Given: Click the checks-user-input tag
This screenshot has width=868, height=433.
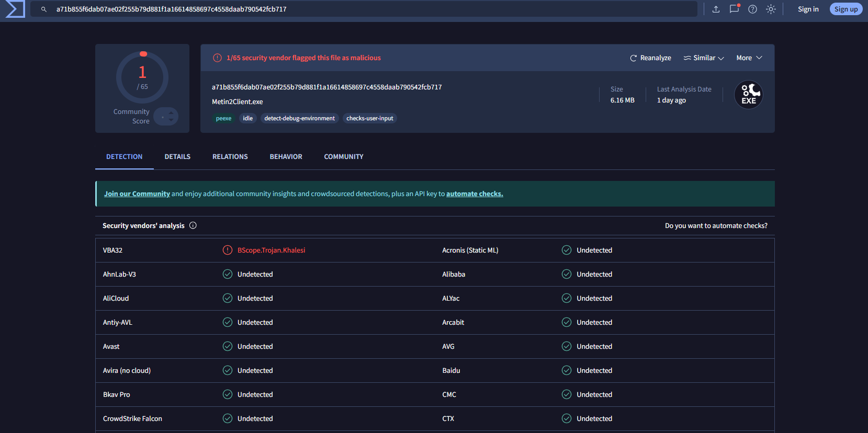Looking at the screenshot, I should 370,118.
